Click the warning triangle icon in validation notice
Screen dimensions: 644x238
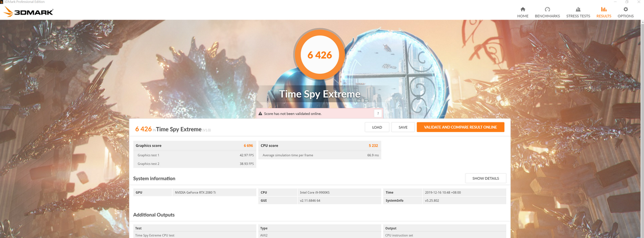[x=260, y=114]
